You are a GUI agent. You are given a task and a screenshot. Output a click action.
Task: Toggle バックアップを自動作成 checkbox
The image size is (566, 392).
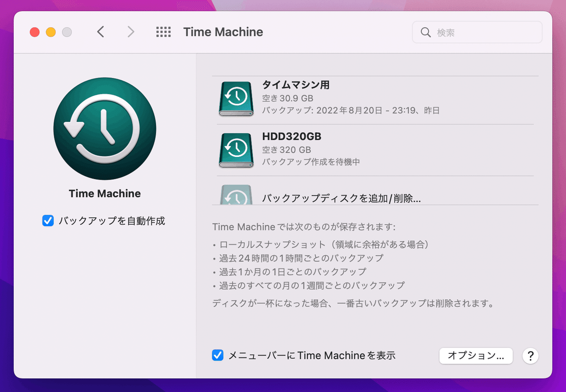[x=48, y=220]
